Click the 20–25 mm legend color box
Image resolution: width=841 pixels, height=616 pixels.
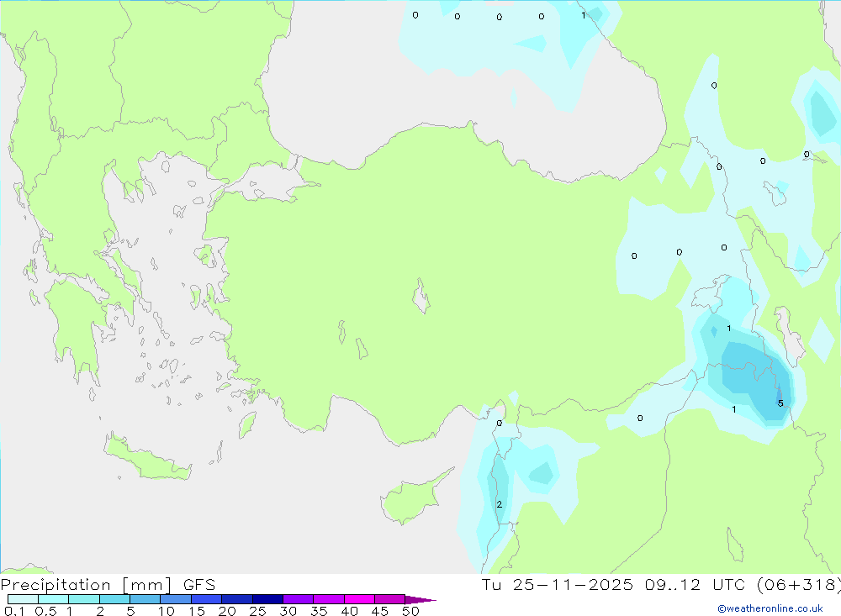[x=237, y=599]
